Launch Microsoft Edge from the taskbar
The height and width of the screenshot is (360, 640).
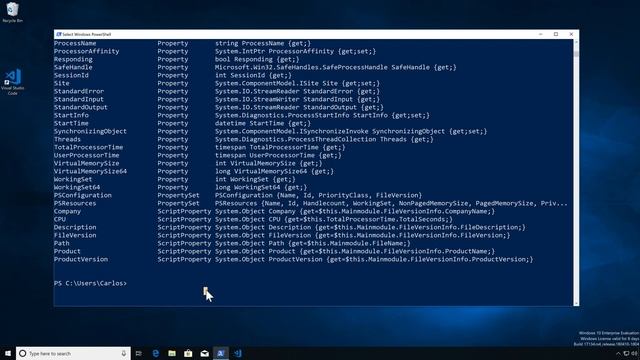(156, 353)
